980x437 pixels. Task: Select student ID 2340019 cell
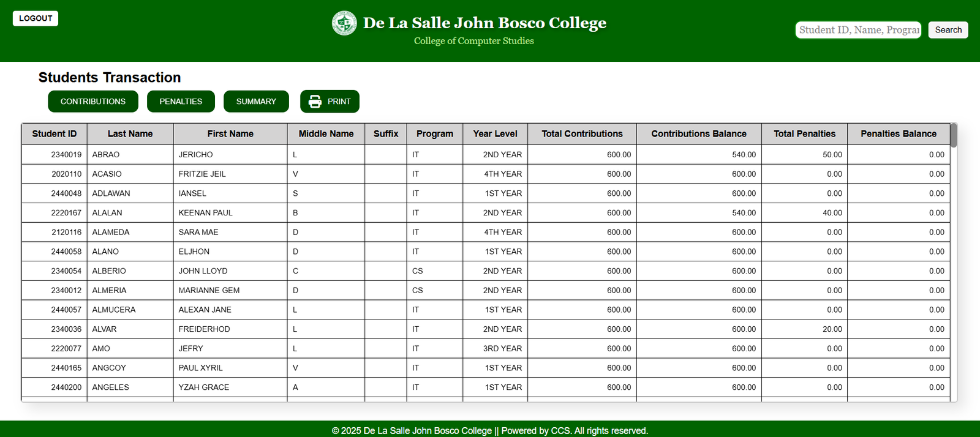pos(66,155)
